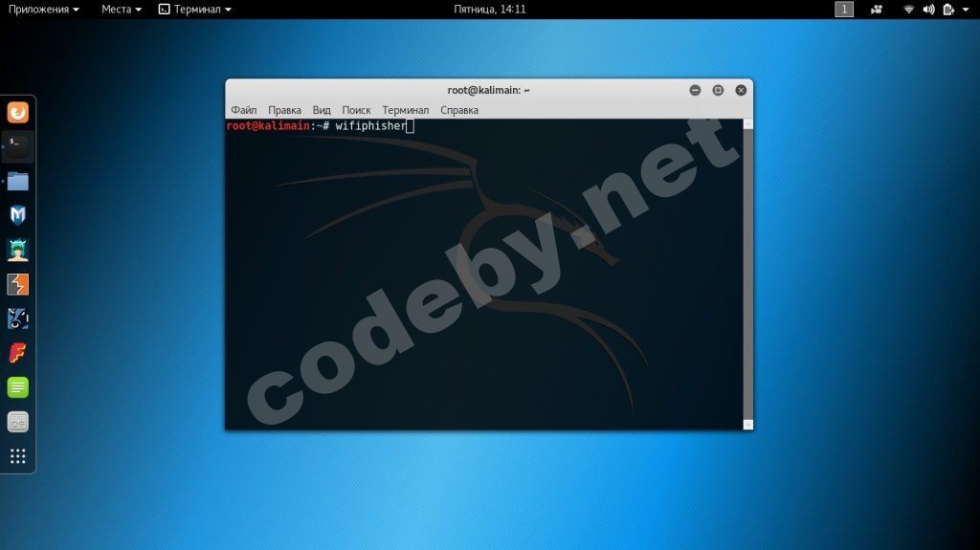Click the terminal scrollbar down arrow
The image size is (980, 550).
coord(748,425)
